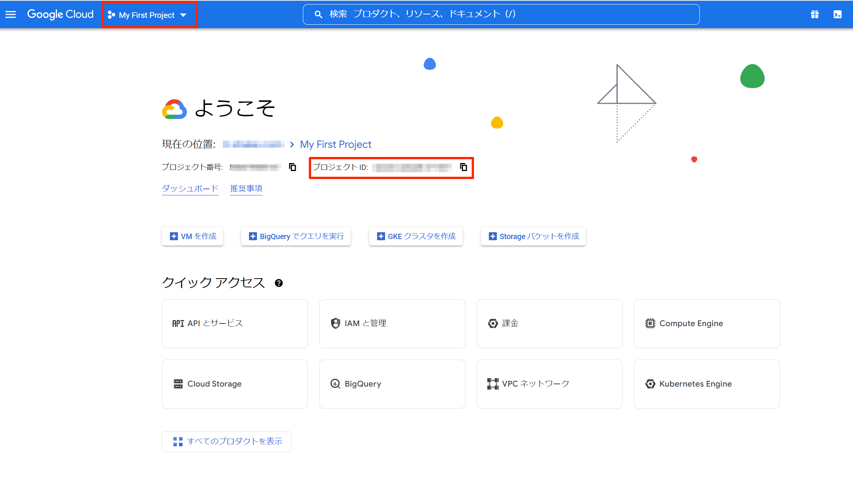Open the ダッシュボード link

coord(190,189)
